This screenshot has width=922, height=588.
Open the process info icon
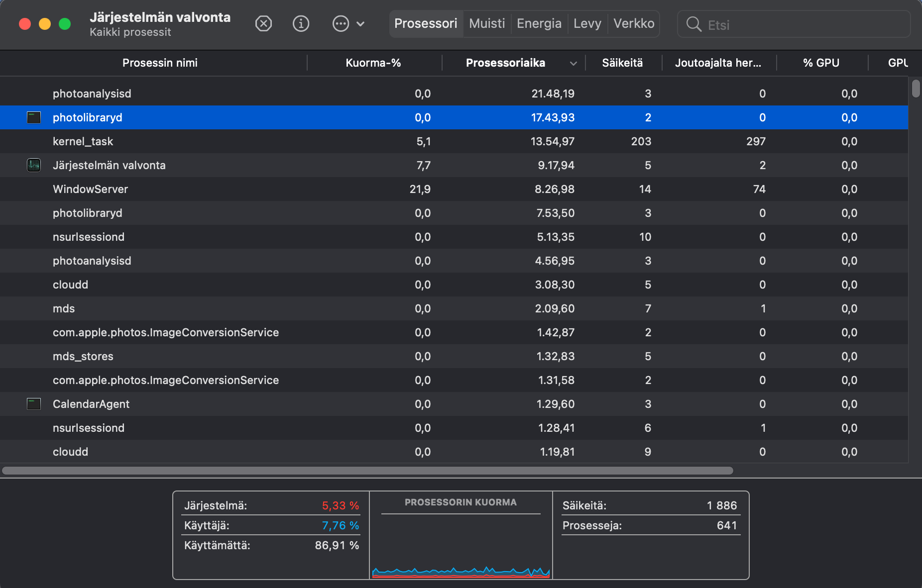(x=301, y=23)
